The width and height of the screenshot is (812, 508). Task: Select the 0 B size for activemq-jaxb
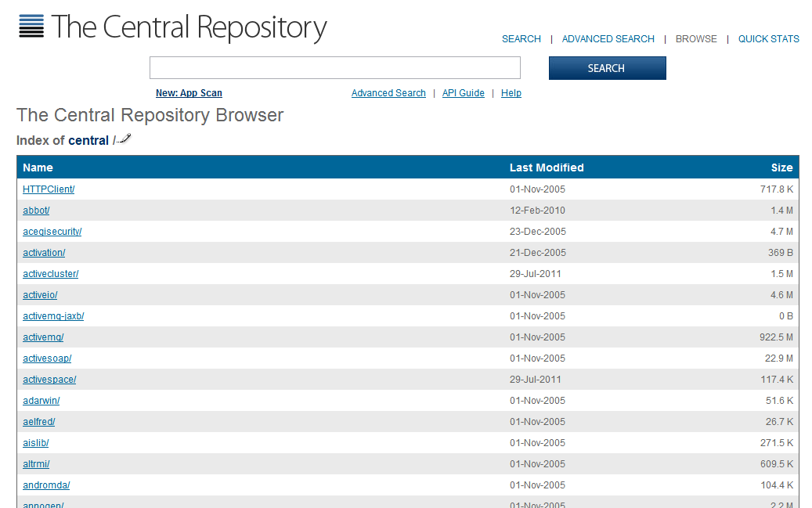[786, 316]
